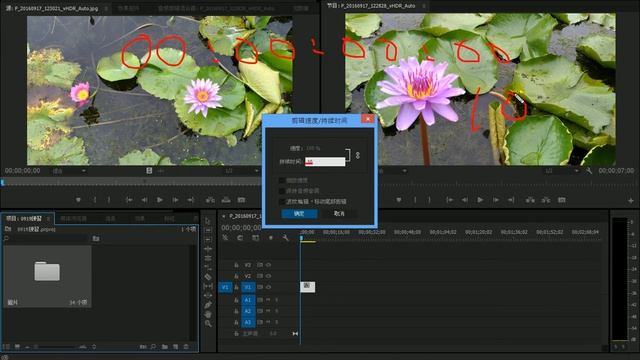Click Overwrite button in source monitor
640x360 pixels.
[x=226, y=200]
